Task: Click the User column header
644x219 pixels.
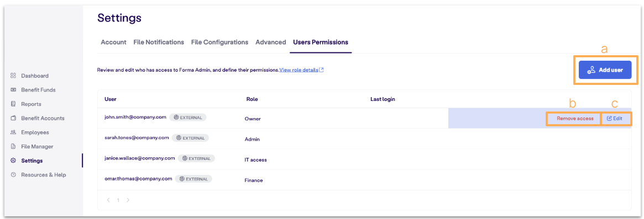Action: tap(111, 99)
